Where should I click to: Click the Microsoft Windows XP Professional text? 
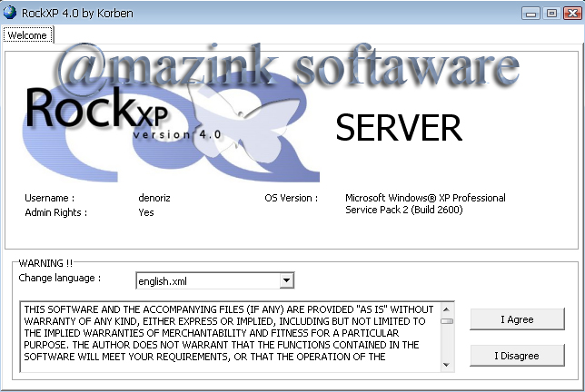(x=425, y=198)
